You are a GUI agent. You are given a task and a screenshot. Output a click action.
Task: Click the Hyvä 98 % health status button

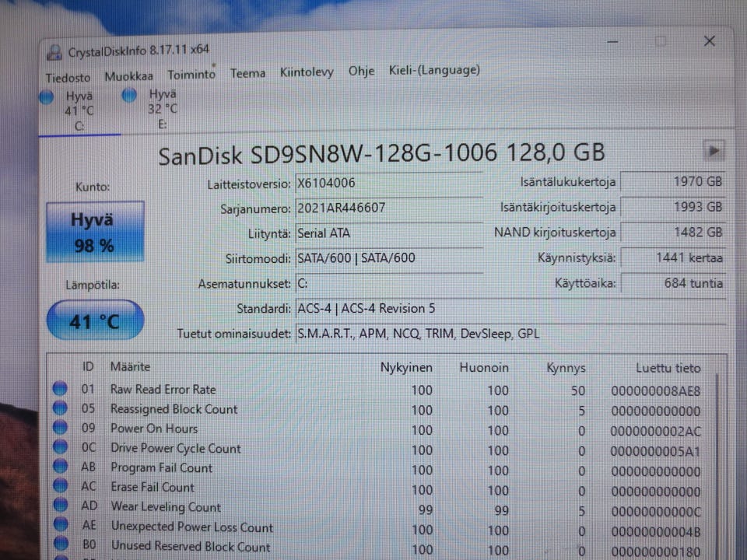95,232
